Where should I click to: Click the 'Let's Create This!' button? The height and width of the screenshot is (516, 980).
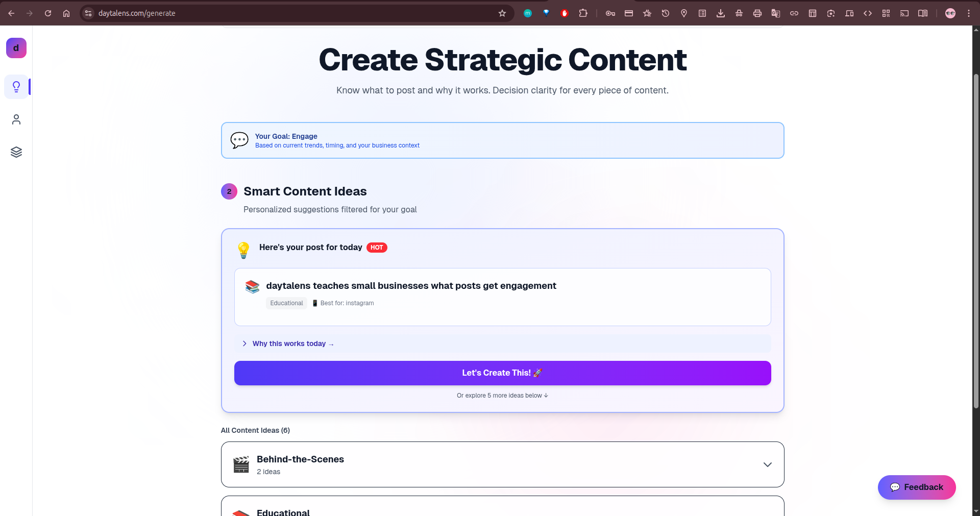point(502,373)
